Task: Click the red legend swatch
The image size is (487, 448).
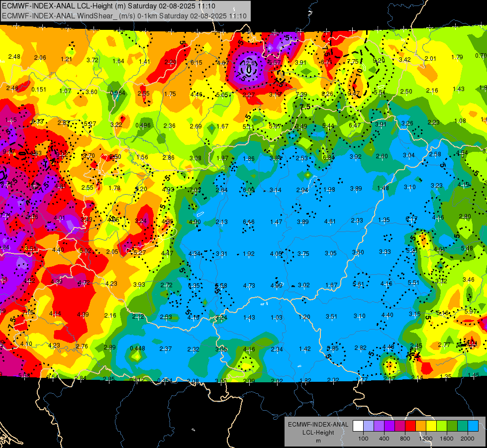Action: (410, 426)
